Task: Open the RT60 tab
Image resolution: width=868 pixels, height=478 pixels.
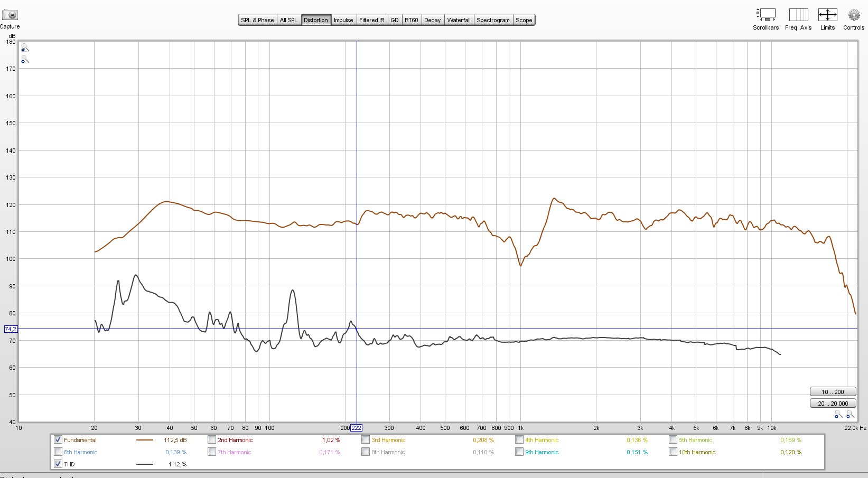Action: pyautogui.click(x=412, y=20)
